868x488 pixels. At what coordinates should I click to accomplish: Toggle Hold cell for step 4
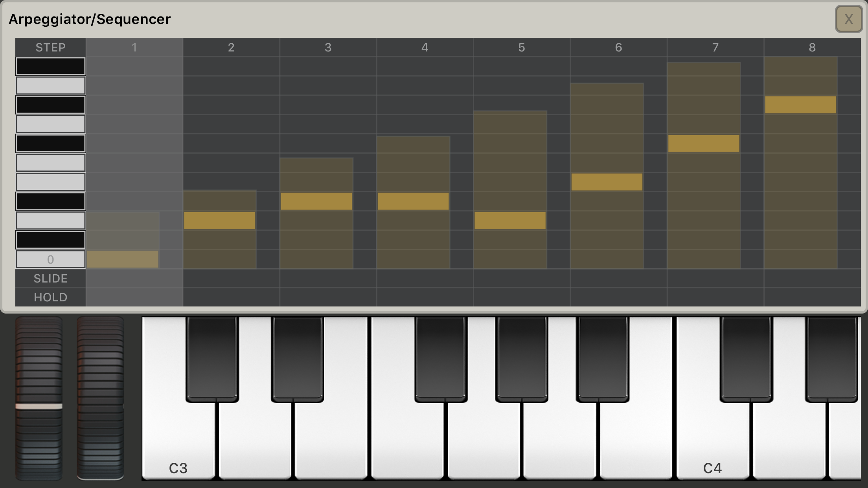click(425, 297)
